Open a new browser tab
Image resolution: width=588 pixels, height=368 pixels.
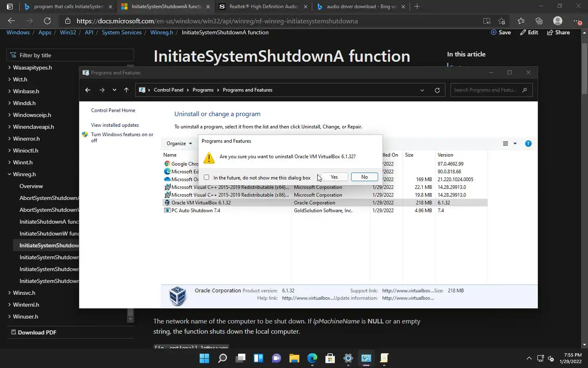pos(417,7)
